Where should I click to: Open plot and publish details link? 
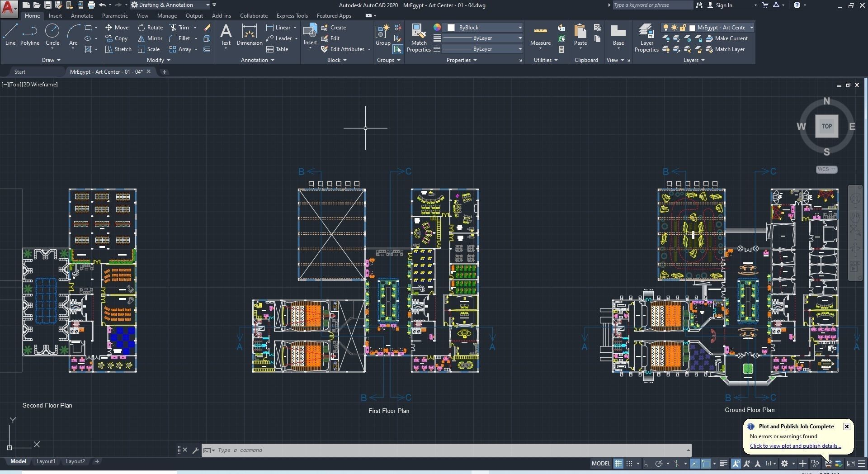tap(795, 446)
